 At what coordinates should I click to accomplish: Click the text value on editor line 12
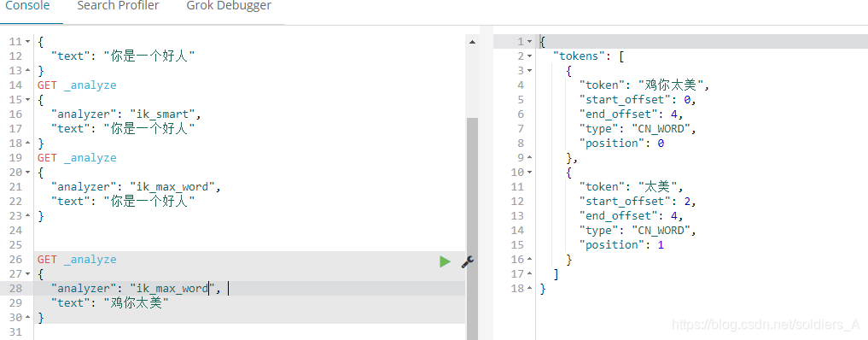pos(149,56)
